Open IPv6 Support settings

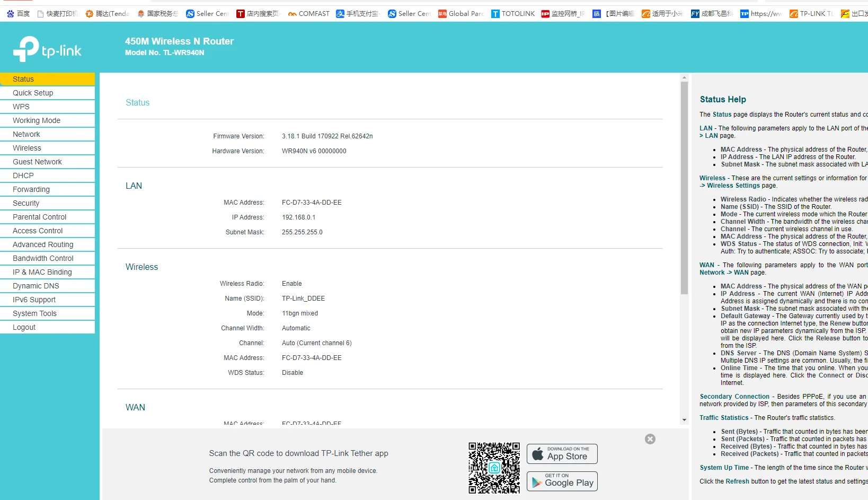(x=47, y=300)
